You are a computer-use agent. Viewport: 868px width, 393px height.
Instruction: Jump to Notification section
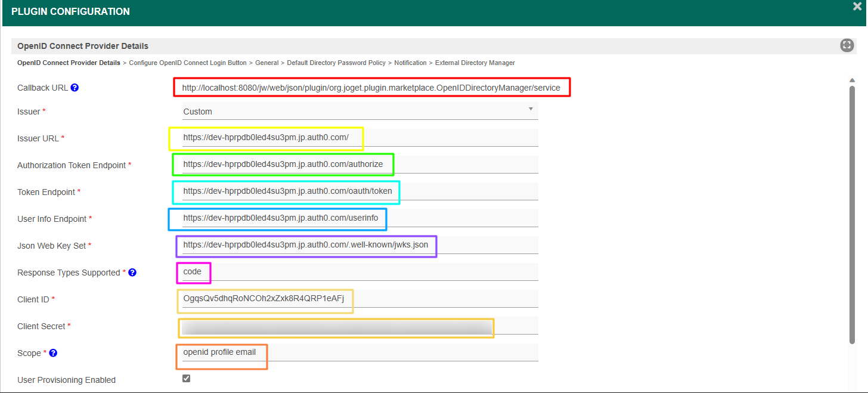coord(410,63)
